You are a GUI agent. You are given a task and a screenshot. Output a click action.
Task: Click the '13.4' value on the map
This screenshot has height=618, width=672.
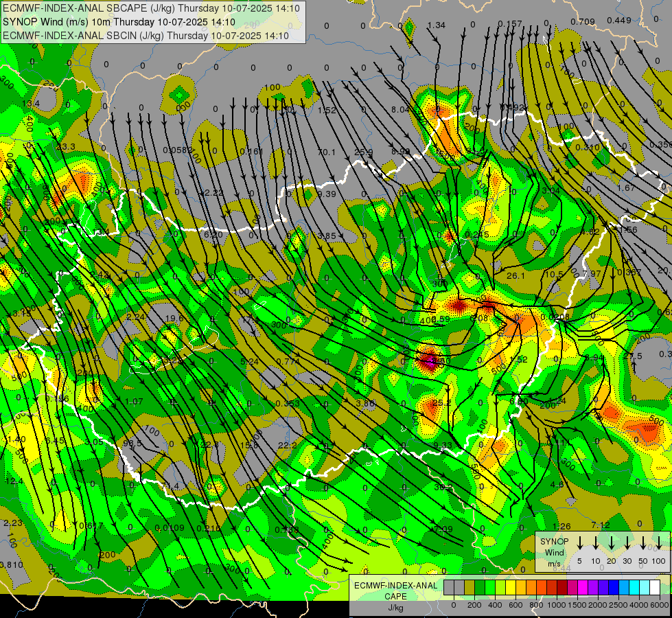[x=31, y=104]
